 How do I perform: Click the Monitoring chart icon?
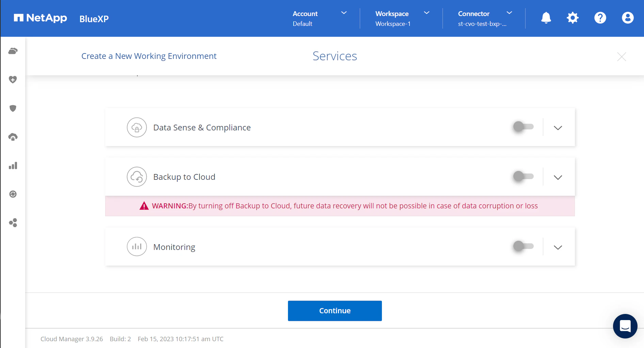[137, 247]
